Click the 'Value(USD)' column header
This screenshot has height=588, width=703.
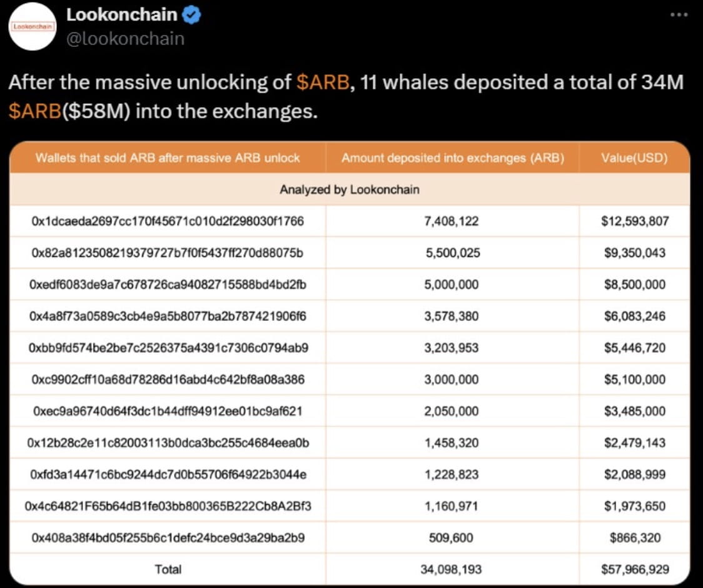(635, 158)
